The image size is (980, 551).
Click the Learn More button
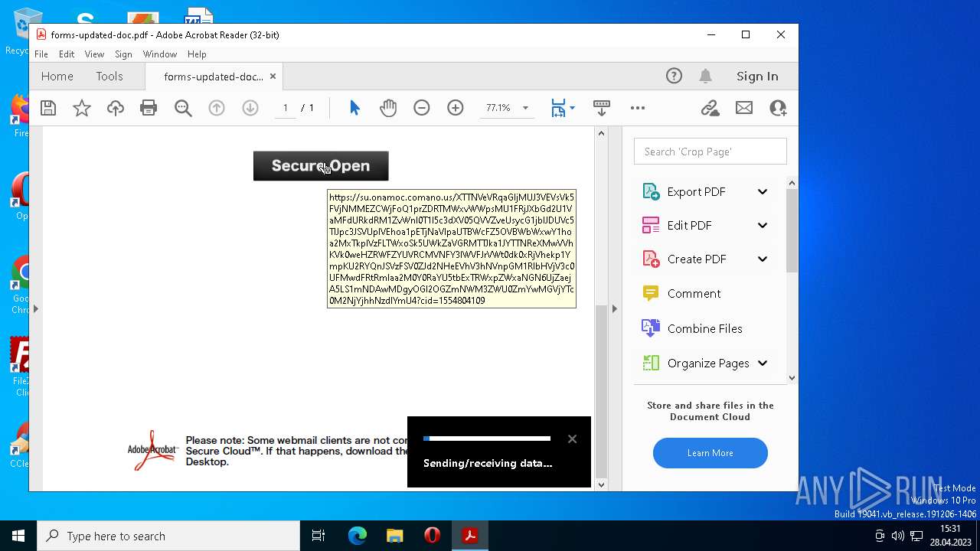coord(710,453)
